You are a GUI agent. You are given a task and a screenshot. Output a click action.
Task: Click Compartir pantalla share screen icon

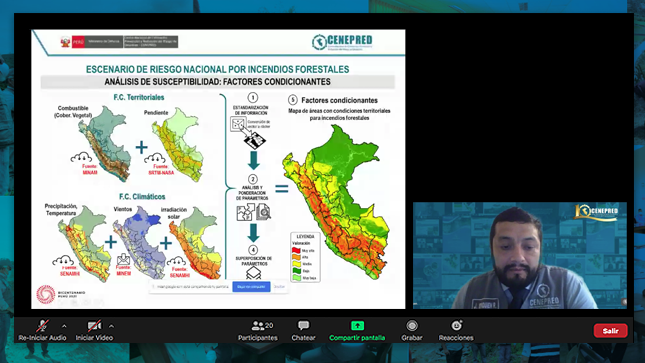(x=357, y=326)
